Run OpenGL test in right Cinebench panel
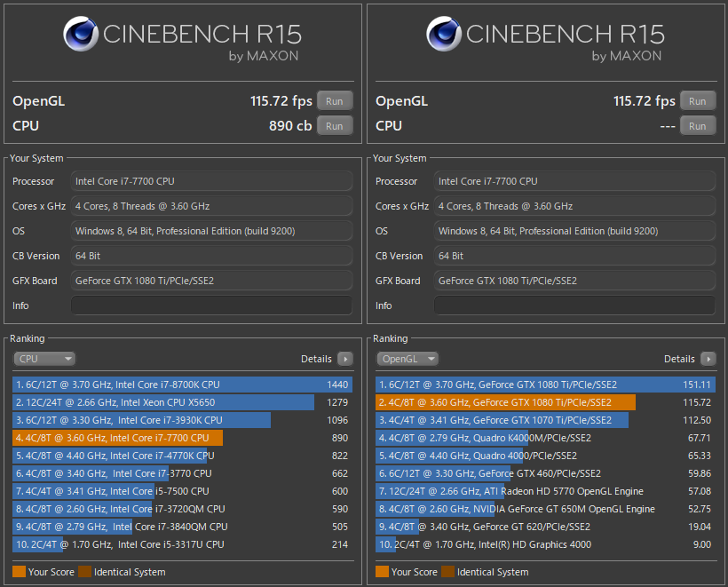The height and width of the screenshot is (587, 728). click(698, 101)
